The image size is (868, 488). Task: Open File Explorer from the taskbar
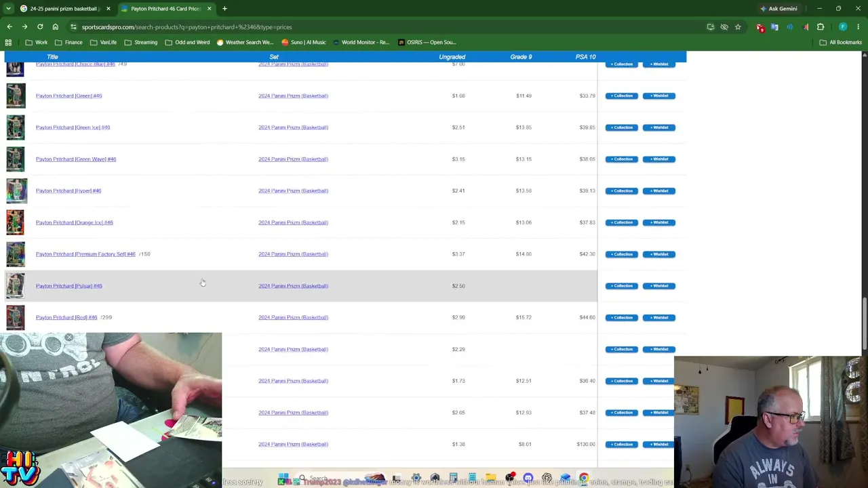(x=490, y=479)
